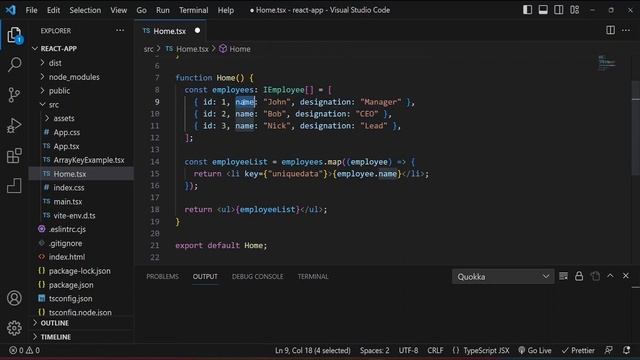
Task: Toggle the bottom panel layout icon
Action: tap(543, 10)
